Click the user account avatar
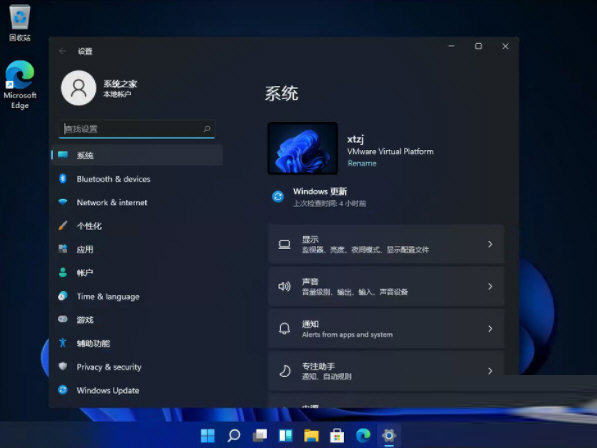Image resolution: width=597 pixels, height=448 pixels. 78,88
